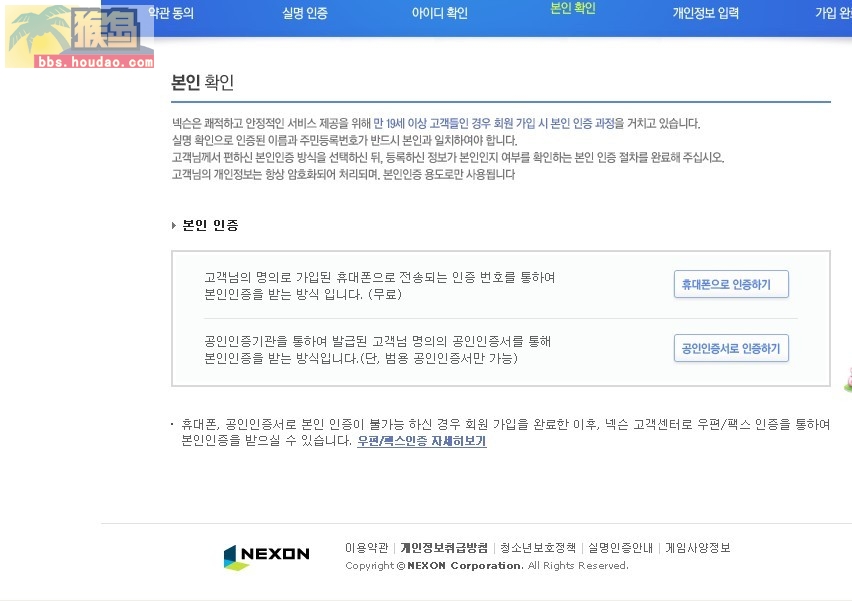The width and height of the screenshot is (852, 601).
Task: Click the line 고객님의 개인정보는 항상 암호화되어
Action: click(x=343, y=174)
